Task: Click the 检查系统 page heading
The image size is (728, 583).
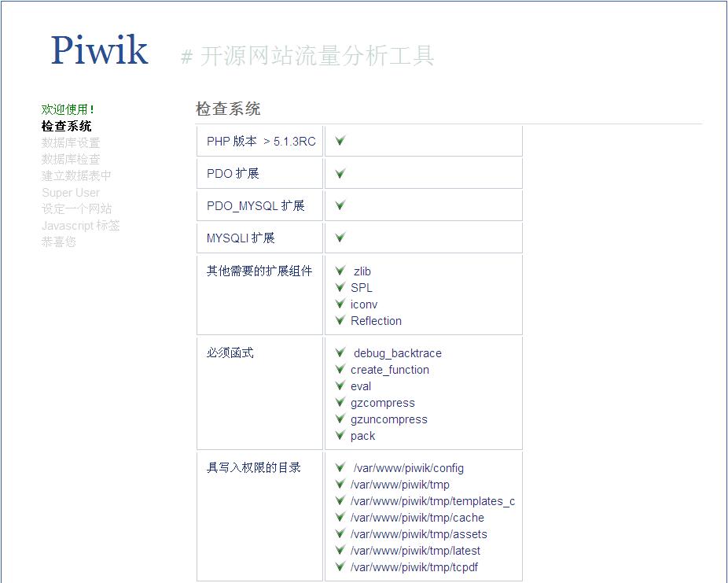Action: [x=228, y=109]
